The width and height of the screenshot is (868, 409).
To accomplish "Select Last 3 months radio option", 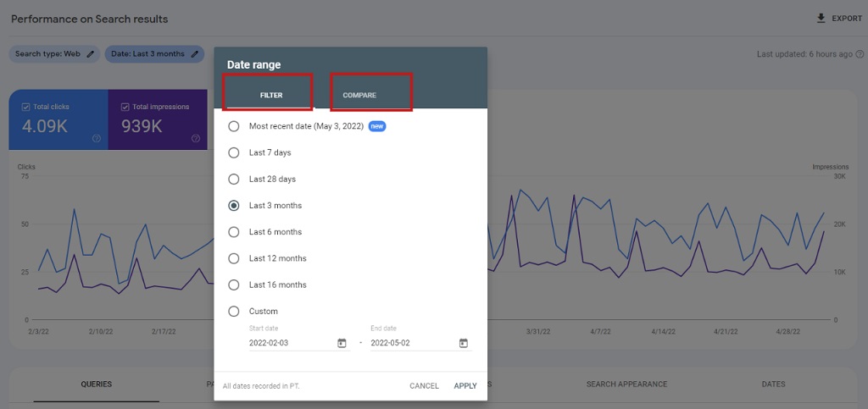I will point(234,206).
